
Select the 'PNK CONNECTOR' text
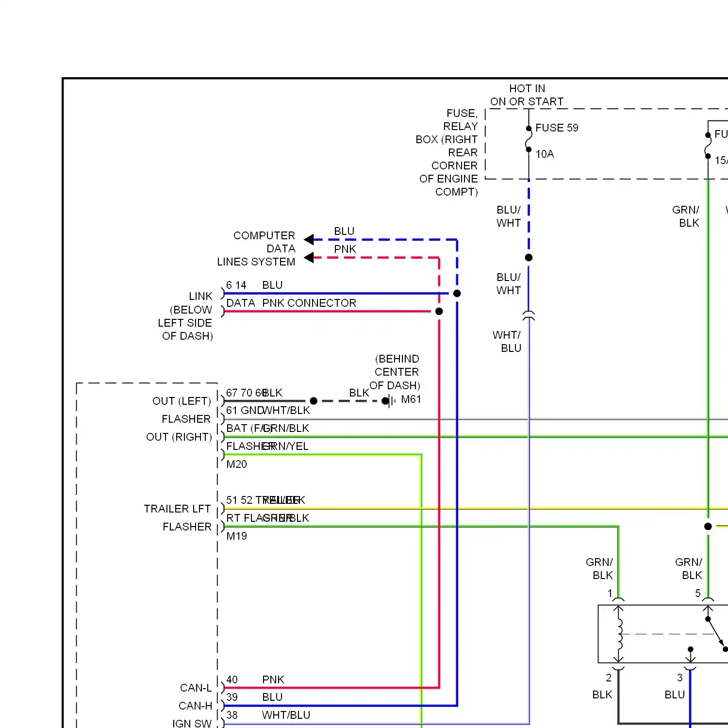point(309,303)
